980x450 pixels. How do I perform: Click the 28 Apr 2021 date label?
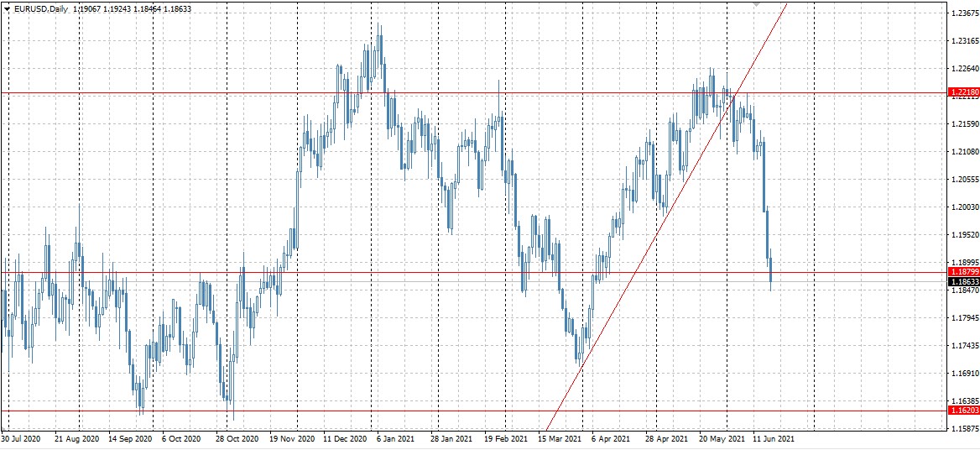pyautogui.click(x=668, y=439)
